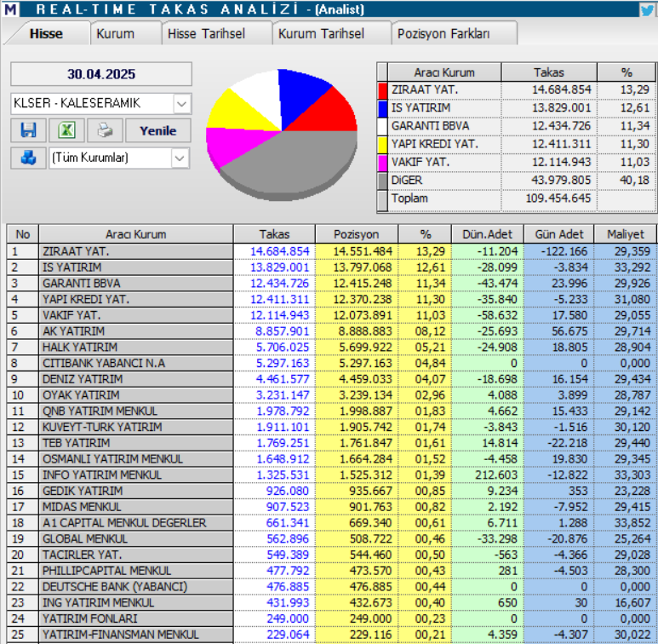The image size is (658, 644).
Task: Sort by the Maliyet column header
Action: click(x=626, y=234)
